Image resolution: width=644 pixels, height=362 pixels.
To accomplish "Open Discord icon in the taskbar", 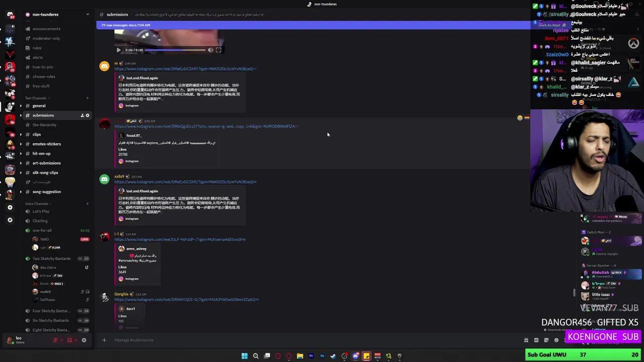I will tap(355, 356).
